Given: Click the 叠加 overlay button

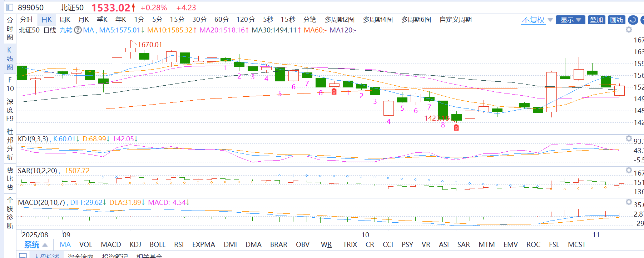Looking at the screenshot, I should 596,20.
